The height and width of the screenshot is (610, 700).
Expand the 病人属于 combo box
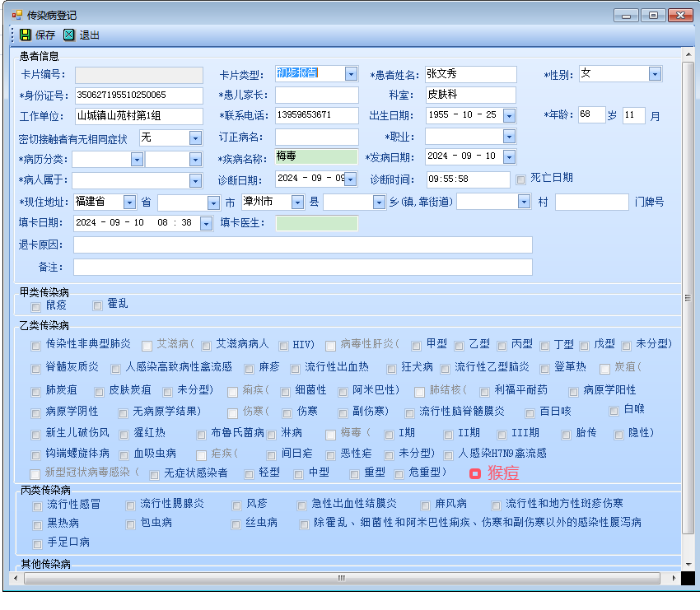click(195, 180)
